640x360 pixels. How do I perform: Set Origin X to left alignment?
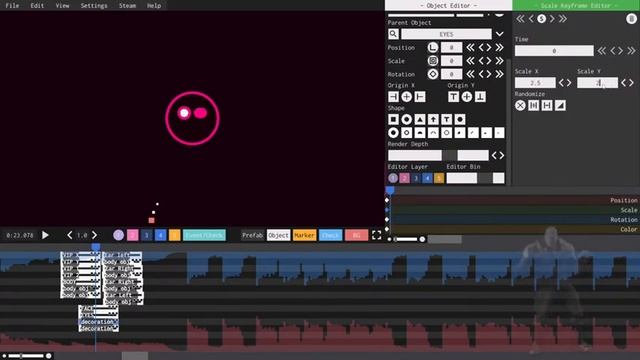click(393, 97)
